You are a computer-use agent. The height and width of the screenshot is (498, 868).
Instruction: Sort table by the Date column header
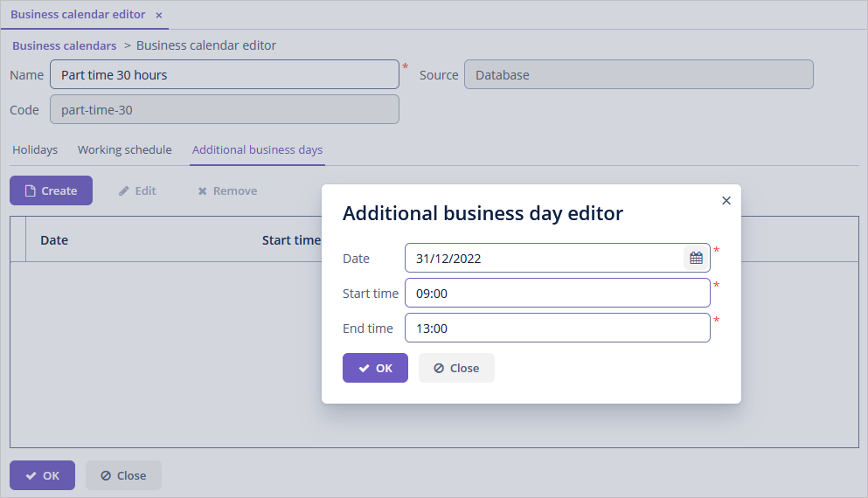click(x=54, y=239)
